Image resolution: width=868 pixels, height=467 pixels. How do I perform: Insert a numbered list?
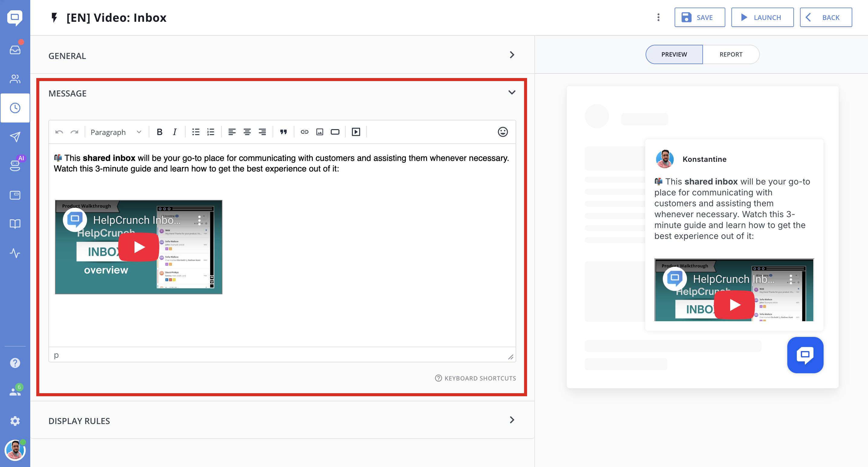point(211,132)
